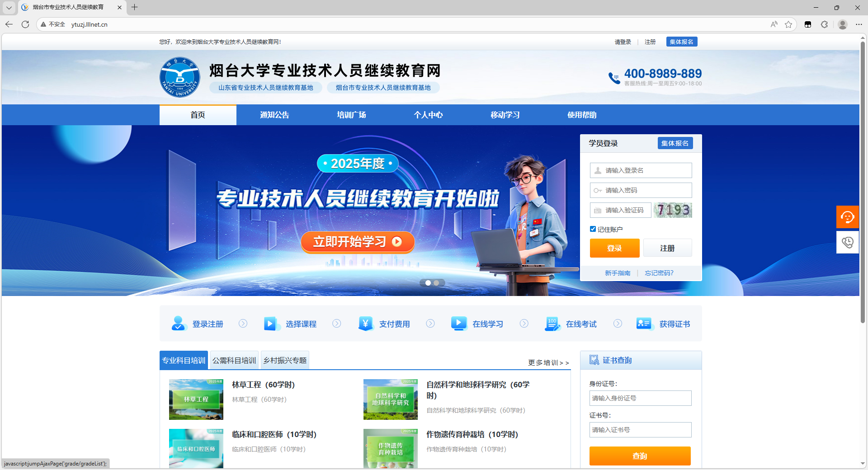Open browser settings and more menu
This screenshot has width=868, height=470.
tap(859, 24)
